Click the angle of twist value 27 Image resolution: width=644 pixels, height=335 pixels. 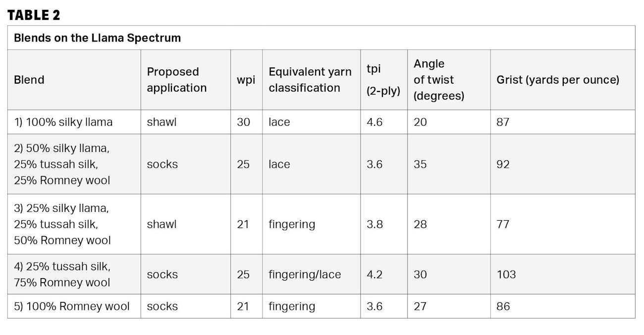[x=420, y=306]
